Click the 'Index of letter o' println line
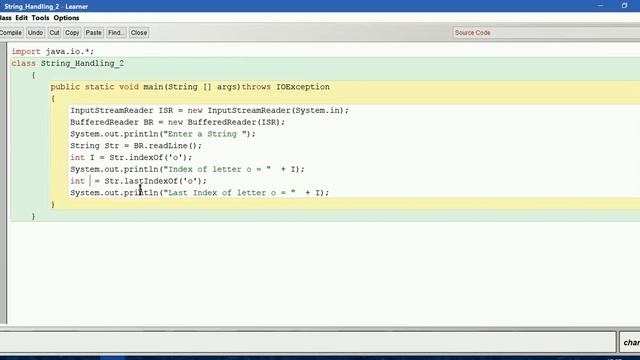This screenshot has height=360, width=640. 187,169
